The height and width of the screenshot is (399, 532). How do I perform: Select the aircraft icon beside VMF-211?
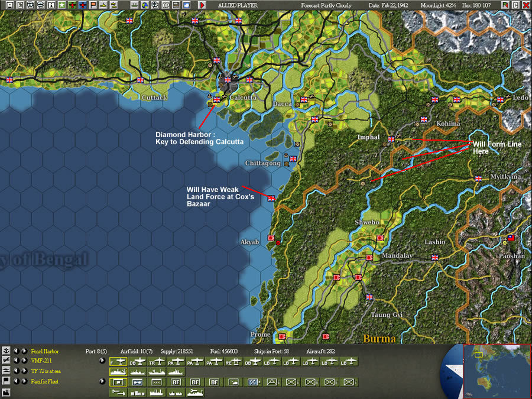pos(6,361)
